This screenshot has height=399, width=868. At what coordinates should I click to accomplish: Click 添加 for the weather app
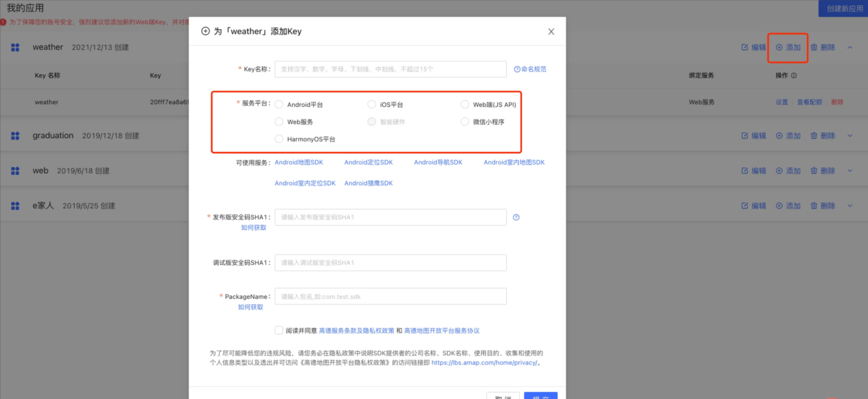[x=788, y=47]
